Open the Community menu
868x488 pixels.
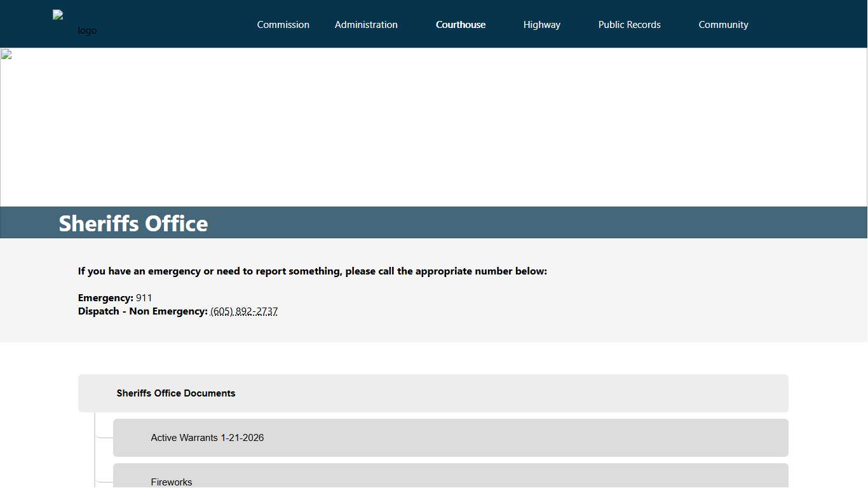pyautogui.click(x=723, y=25)
